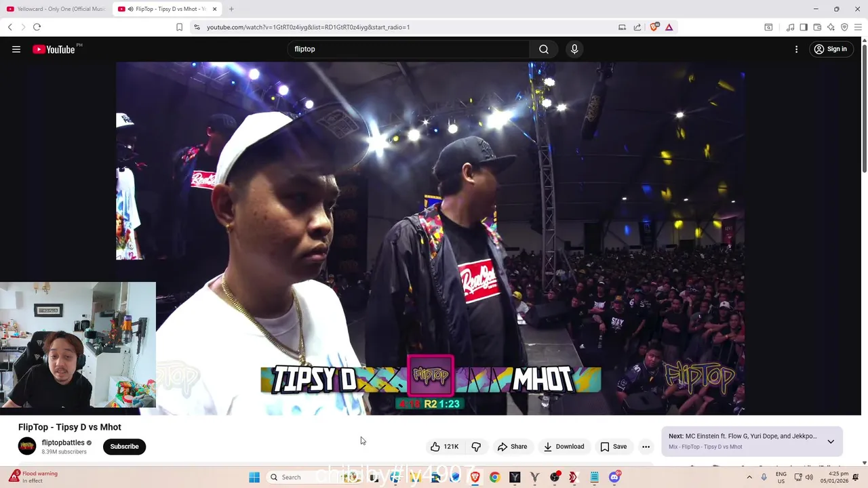Switch ENG US input language
868x488 pixels.
coord(781,477)
